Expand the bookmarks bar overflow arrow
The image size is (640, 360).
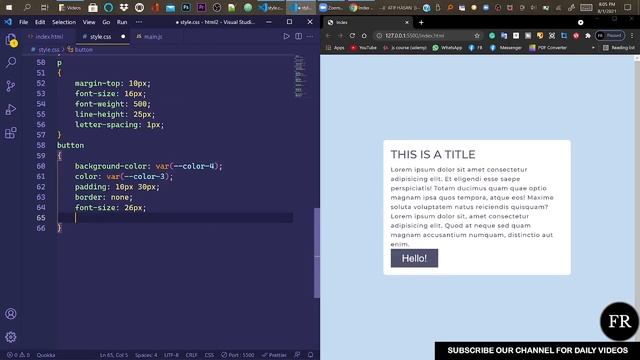click(x=593, y=48)
